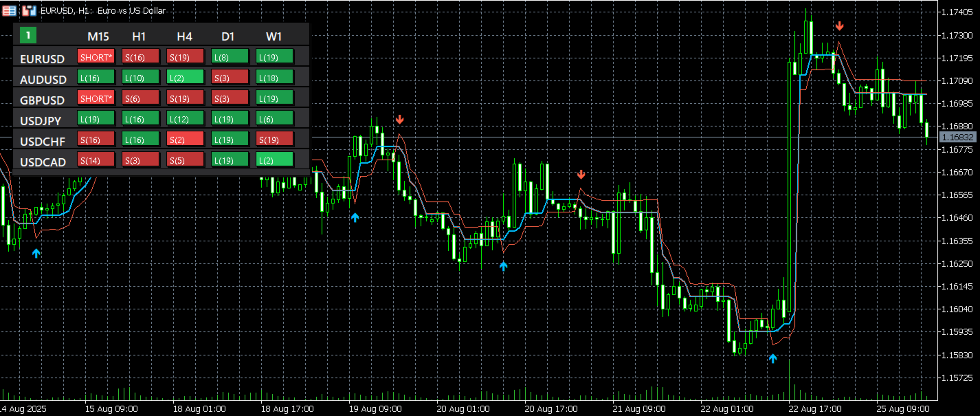Open GBPUSD H1 S(6) cell

[x=141, y=98]
